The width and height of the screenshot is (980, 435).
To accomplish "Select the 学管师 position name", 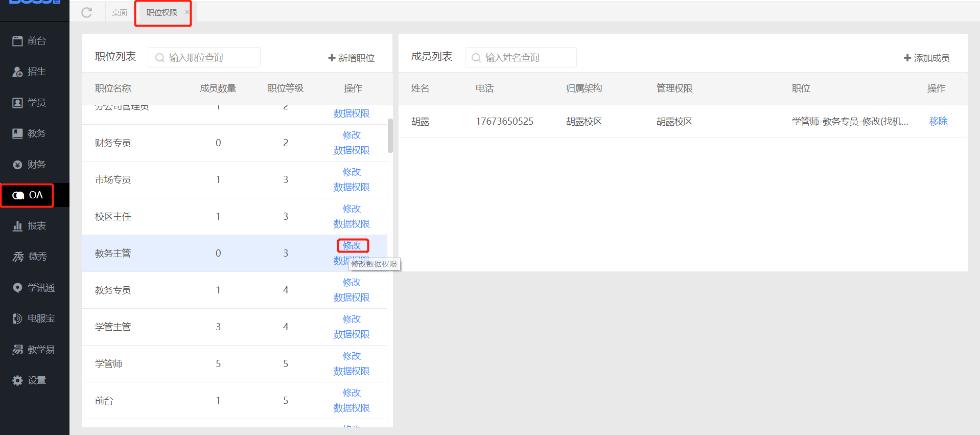I will [108, 364].
